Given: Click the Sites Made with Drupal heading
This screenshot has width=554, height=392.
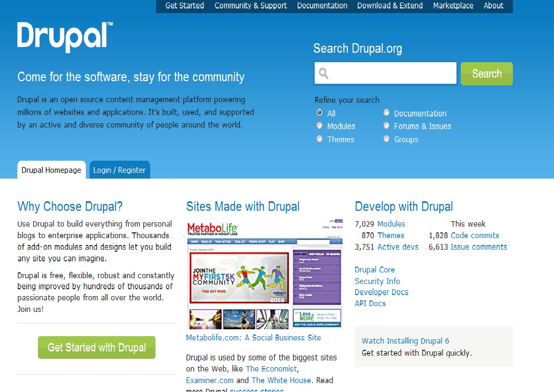Looking at the screenshot, I should tap(242, 206).
